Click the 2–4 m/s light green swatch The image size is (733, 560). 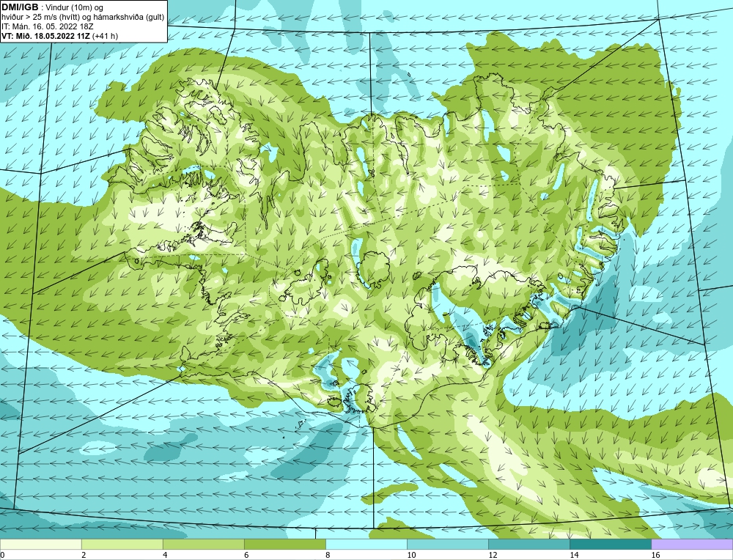point(122,544)
